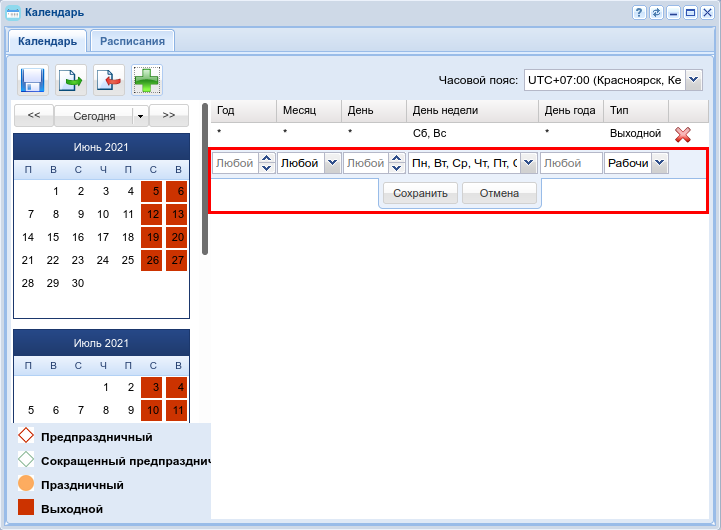721x530 pixels.
Task: Click the Сохранить button
Action: (x=420, y=193)
